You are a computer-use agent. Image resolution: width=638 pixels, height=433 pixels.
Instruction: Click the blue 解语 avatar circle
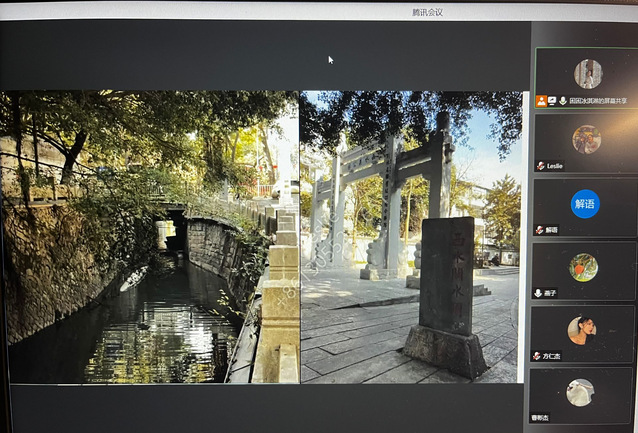[585, 203]
